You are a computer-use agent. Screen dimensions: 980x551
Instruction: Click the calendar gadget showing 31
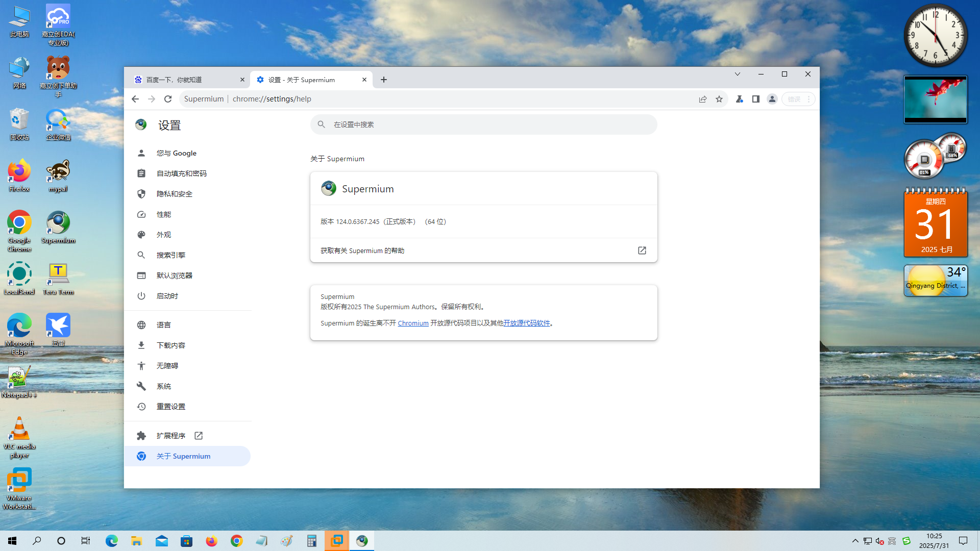point(936,222)
